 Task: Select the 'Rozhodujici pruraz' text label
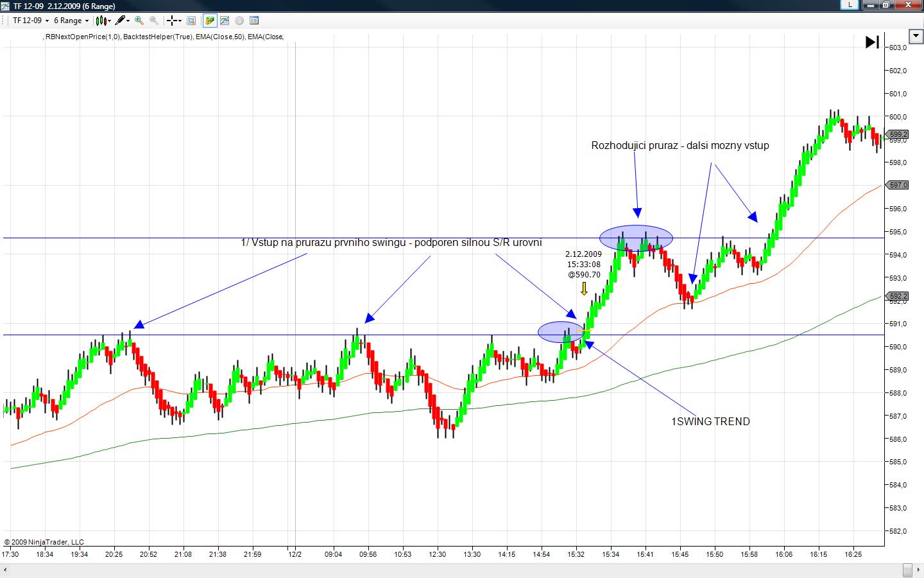click(x=680, y=146)
